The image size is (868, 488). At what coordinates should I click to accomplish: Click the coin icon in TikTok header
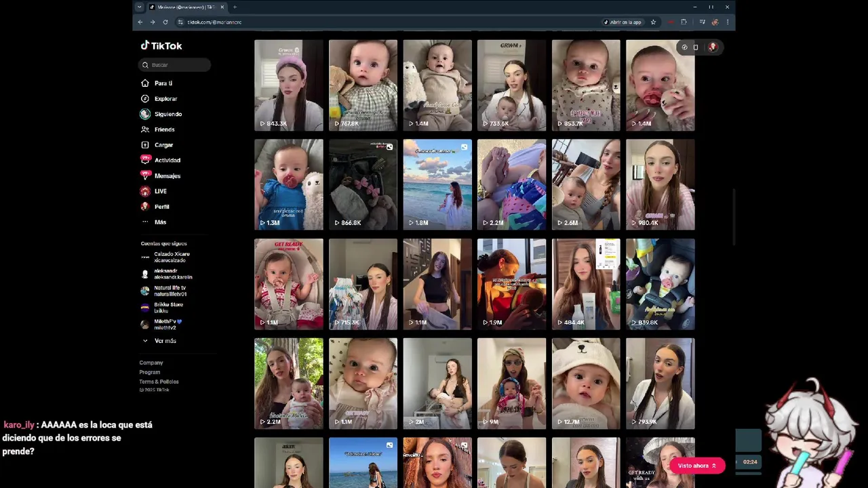click(x=684, y=47)
